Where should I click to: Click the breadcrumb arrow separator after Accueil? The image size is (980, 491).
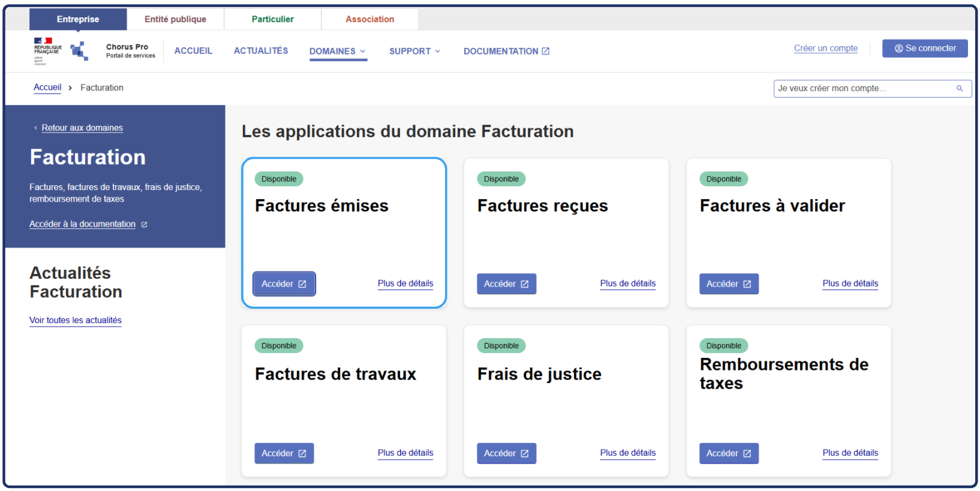pyautogui.click(x=70, y=88)
